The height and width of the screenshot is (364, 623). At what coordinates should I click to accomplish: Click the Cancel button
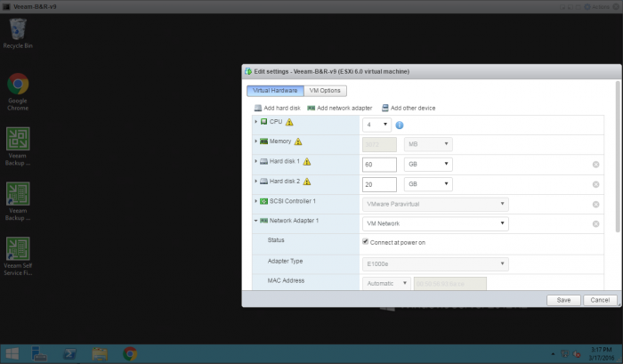(600, 300)
